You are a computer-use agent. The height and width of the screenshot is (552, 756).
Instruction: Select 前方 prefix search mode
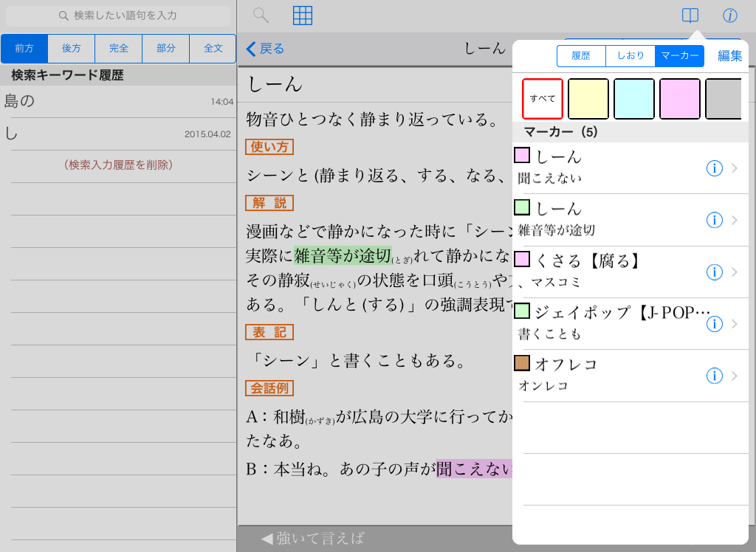click(x=24, y=49)
